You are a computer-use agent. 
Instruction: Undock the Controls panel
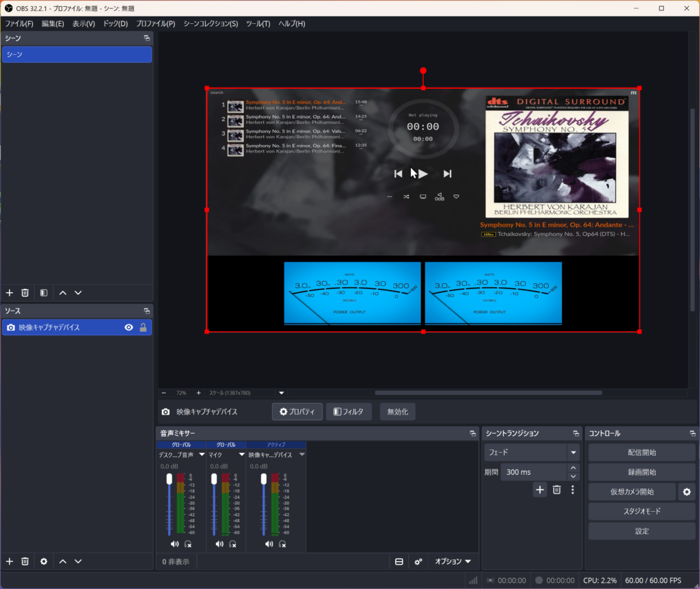tap(692, 434)
